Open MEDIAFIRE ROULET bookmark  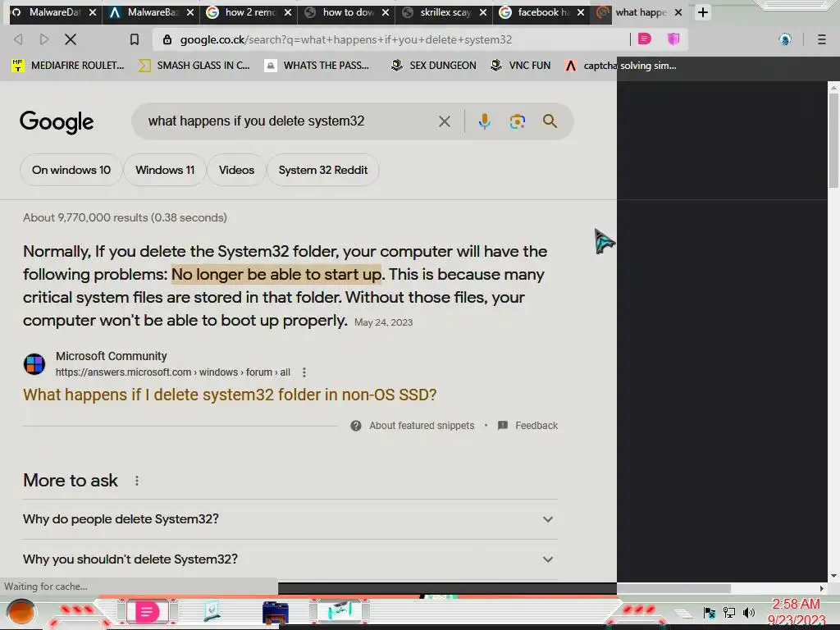68,66
